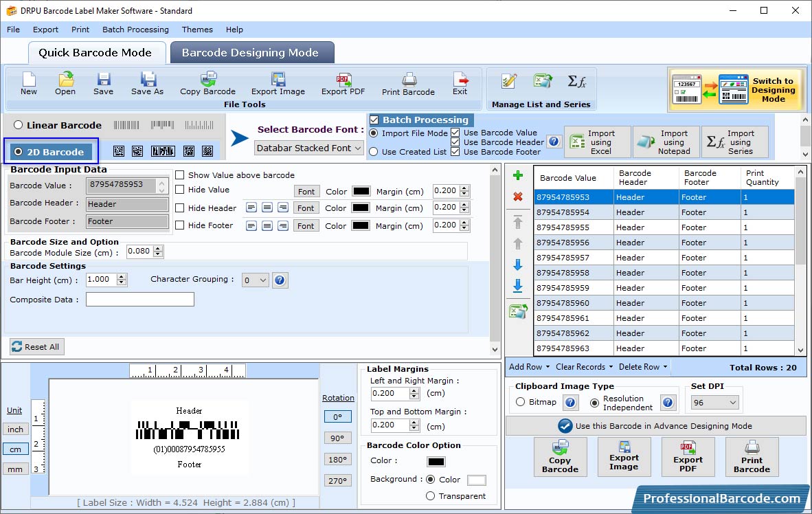Viewport: 812px width, 514px height.
Task: Click the New file icon
Action: click(x=28, y=84)
